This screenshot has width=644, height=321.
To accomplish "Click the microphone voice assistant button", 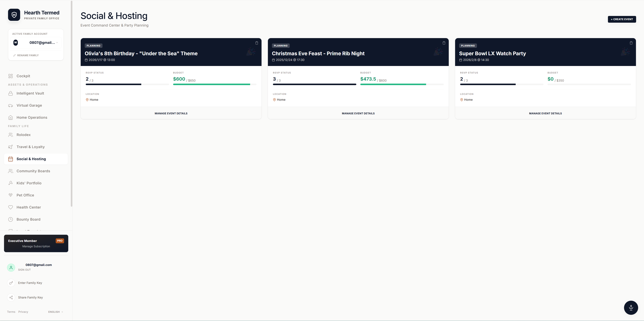I will point(631,308).
